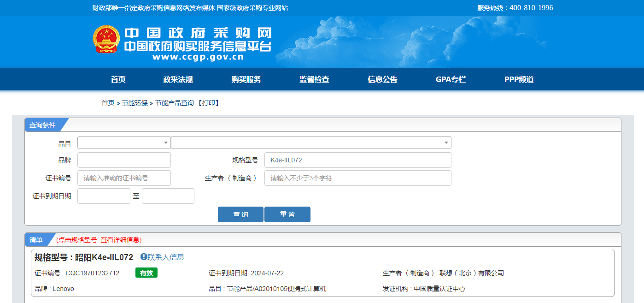Click issuing body 中国质量认证中心

point(439,289)
